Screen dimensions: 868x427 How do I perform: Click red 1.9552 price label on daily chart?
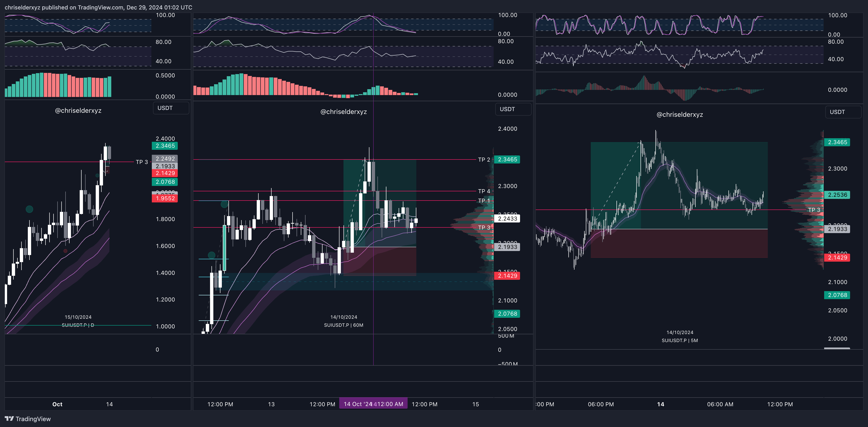coord(165,198)
